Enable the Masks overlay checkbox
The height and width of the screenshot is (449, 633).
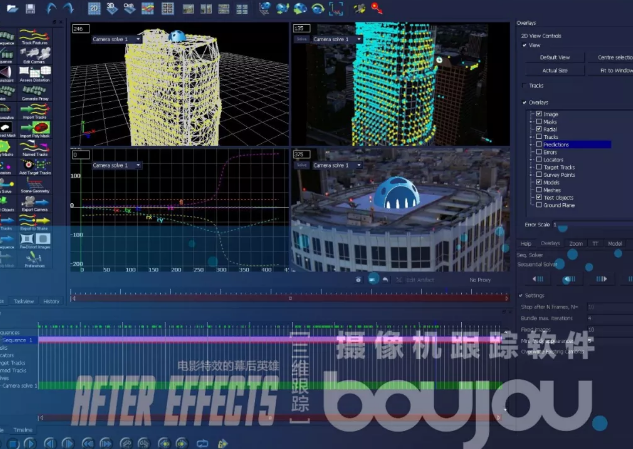click(539, 122)
